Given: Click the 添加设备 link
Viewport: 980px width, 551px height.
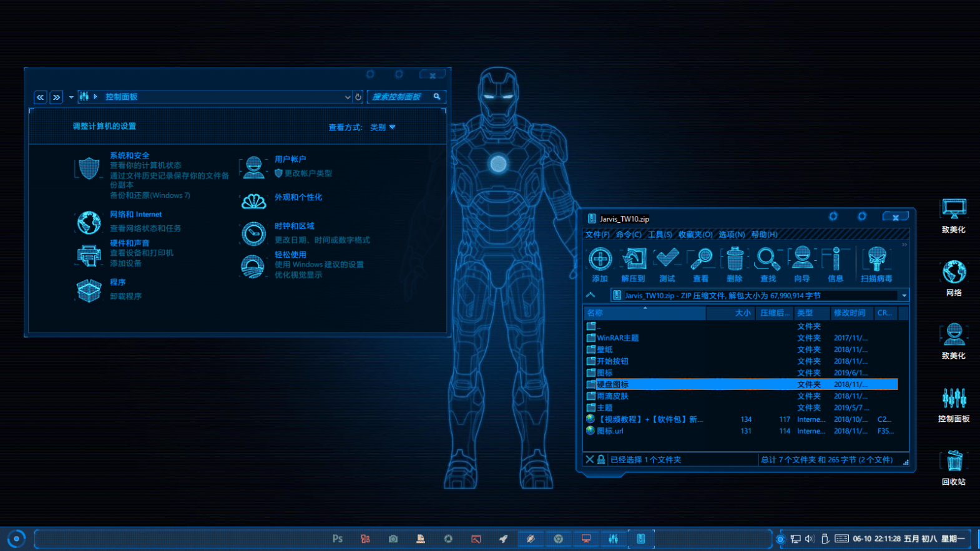Looking at the screenshot, I should pyautogui.click(x=126, y=263).
